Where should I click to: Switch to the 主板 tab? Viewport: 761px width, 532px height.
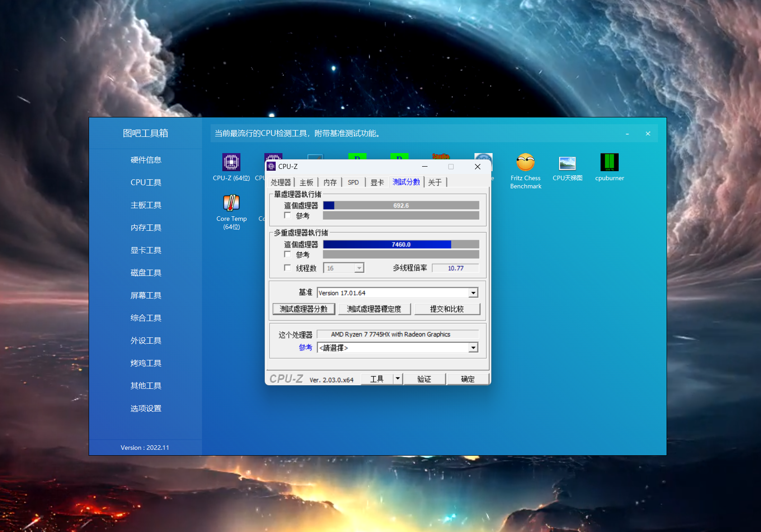click(306, 182)
